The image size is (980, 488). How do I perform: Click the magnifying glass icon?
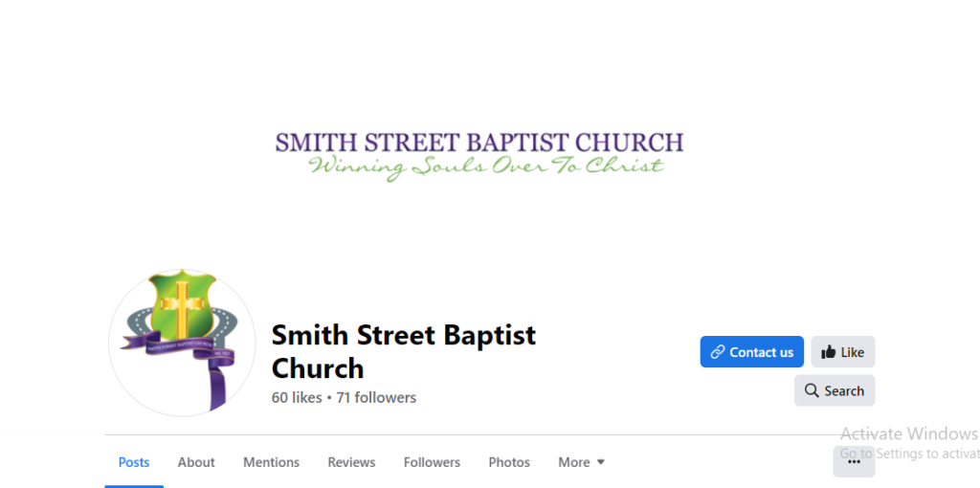pyautogui.click(x=812, y=390)
